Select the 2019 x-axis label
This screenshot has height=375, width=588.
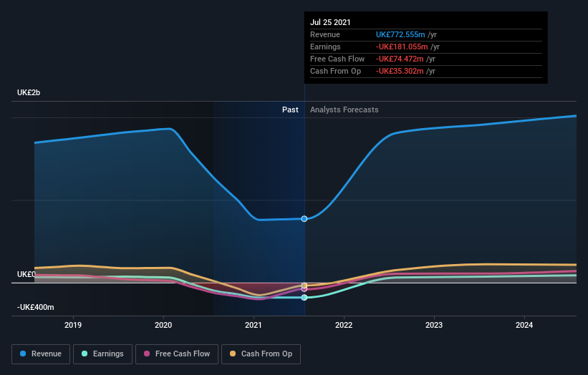point(73,325)
